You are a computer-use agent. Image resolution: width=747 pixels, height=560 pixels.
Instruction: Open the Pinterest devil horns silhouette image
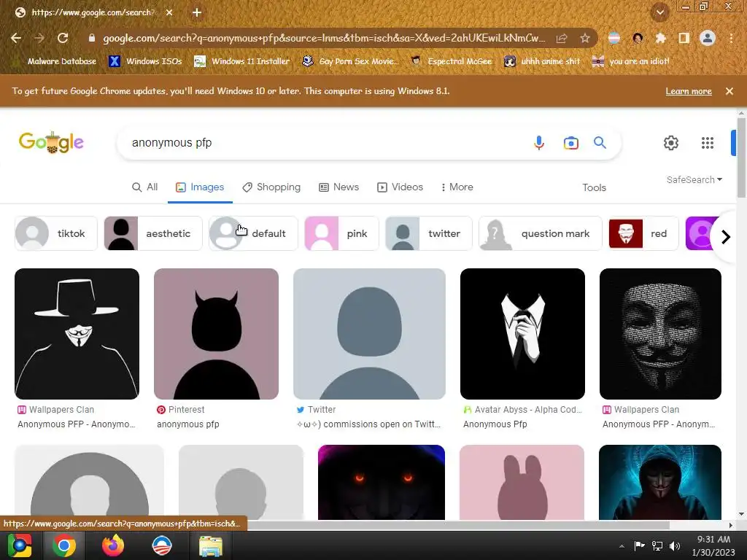pyautogui.click(x=216, y=334)
